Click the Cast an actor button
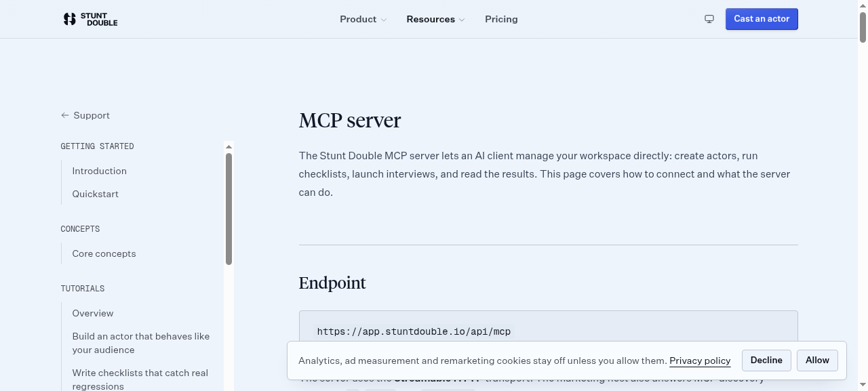This screenshot has width=868, height=391. (762, 19)
